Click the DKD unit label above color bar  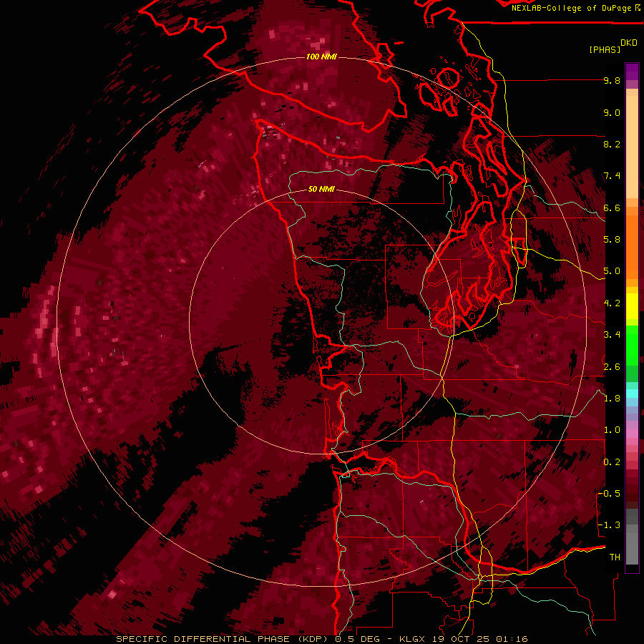(x=629, y=43)
